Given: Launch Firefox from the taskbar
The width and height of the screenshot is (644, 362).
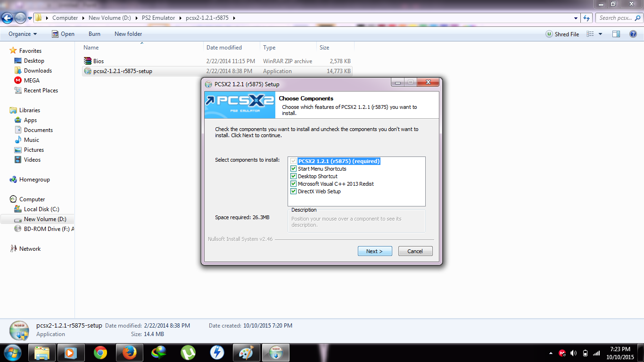Looking at the screenshot, I should [x=129, y=353].
